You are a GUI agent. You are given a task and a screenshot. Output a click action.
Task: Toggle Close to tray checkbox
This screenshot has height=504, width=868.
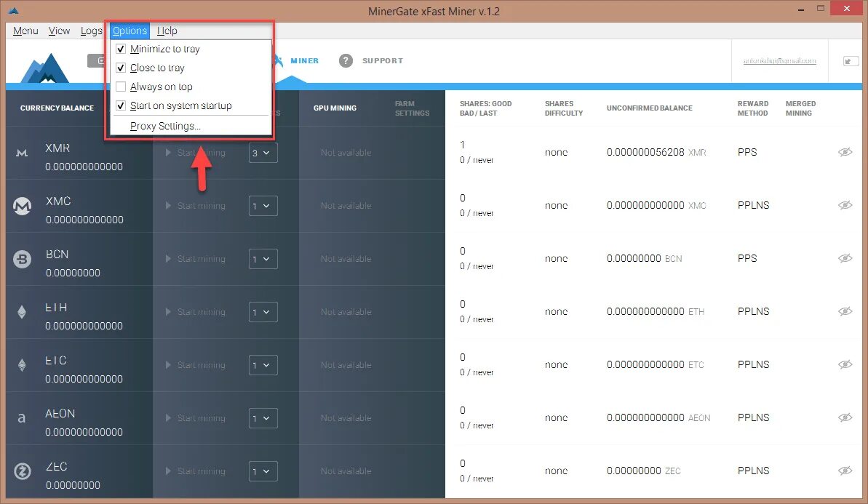pyautogui.click(x=121, y=68)
